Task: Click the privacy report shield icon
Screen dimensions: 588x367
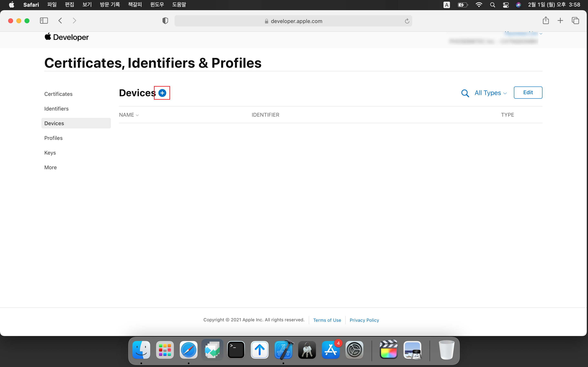Action: coord(165,21)
